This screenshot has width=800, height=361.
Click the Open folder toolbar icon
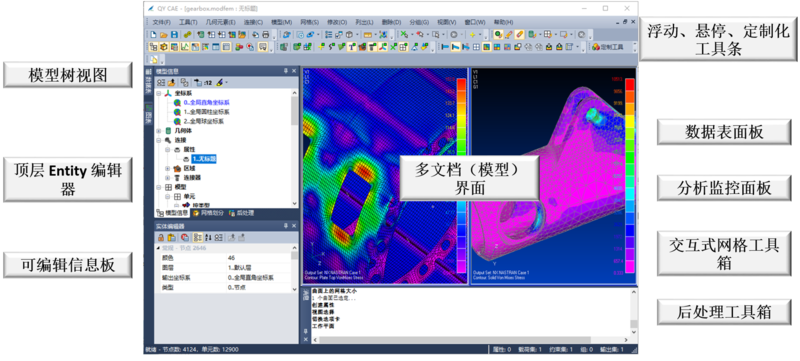point(164,35)
